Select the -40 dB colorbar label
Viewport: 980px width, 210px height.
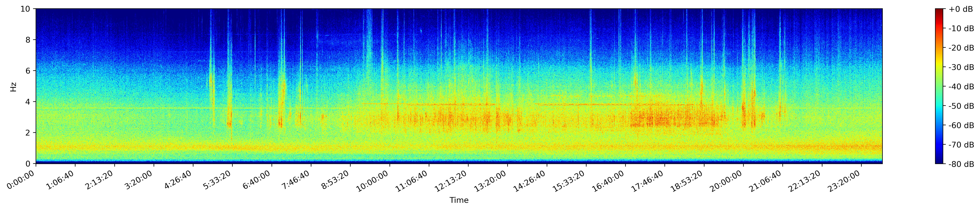tap(961, 87)
